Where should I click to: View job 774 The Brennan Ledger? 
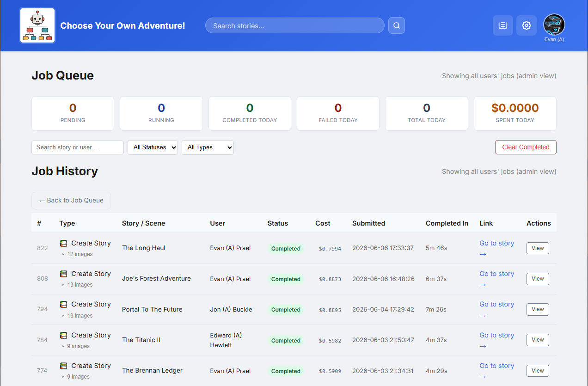pyautogui.click(x=538, y=371)
